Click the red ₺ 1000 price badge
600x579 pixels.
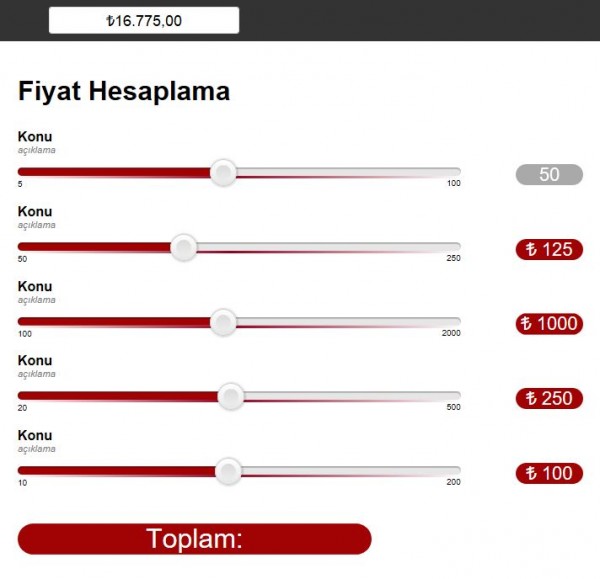tap(549, 324)
